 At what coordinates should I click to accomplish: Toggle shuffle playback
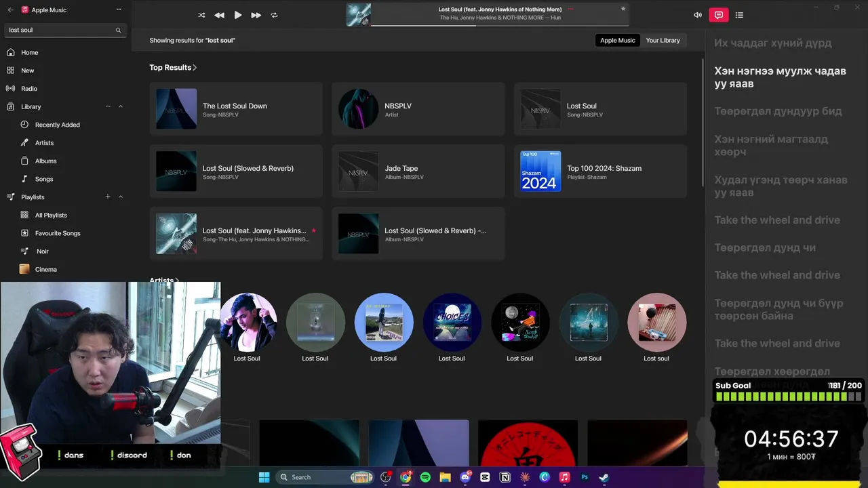coord(201,15)
